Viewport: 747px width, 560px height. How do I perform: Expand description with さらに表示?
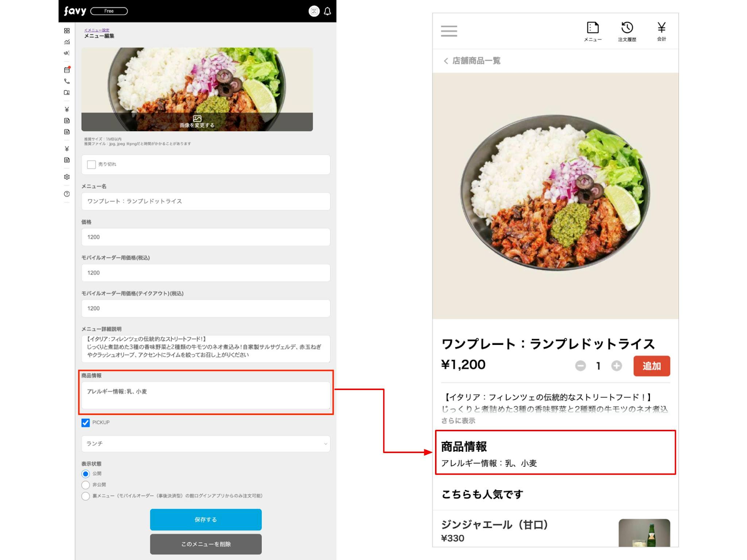pyautogui.click(x=458, y=420)
